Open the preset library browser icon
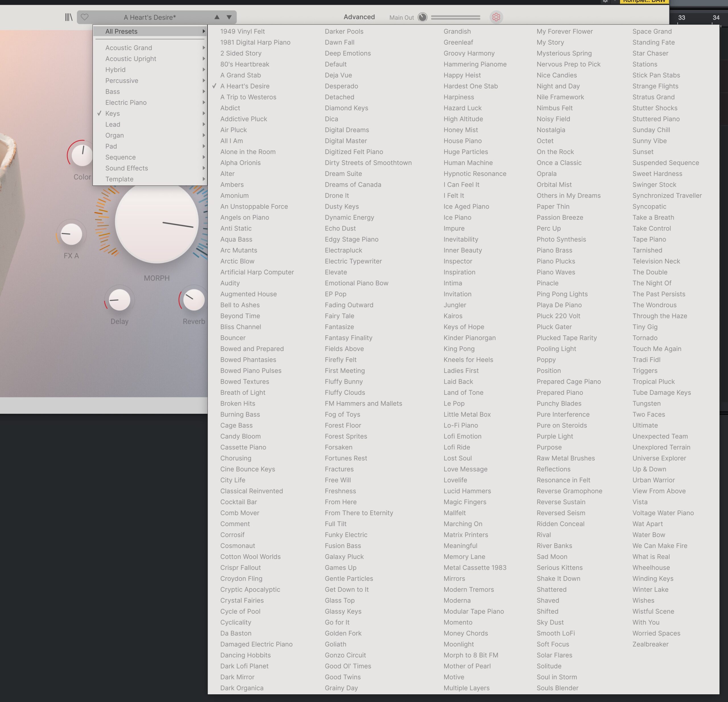Screen dimensions: 728x702 tap(69, 17)
